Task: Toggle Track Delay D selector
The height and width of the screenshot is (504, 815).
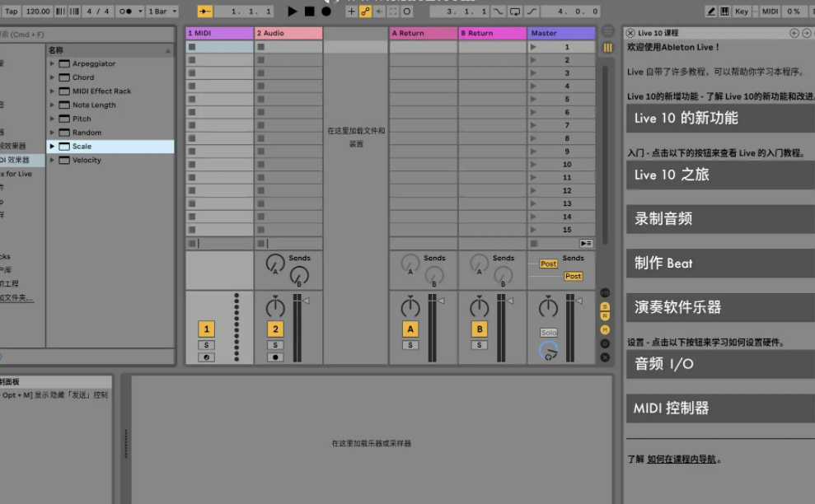Action: [605, 343]
